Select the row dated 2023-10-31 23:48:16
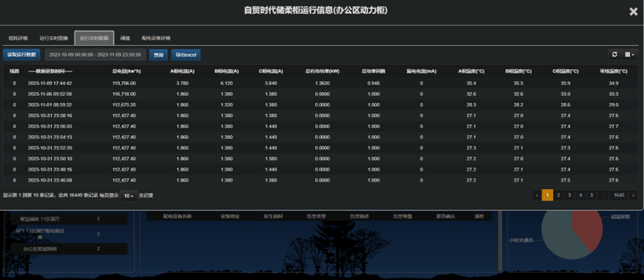The height and width of the screenshot is (280, 644). click(x=321, y=169)
